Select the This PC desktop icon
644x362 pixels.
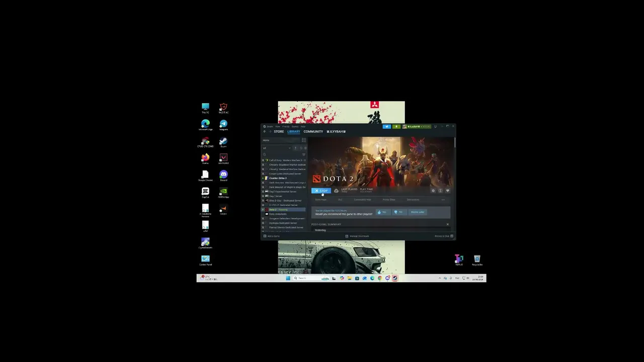205,108
